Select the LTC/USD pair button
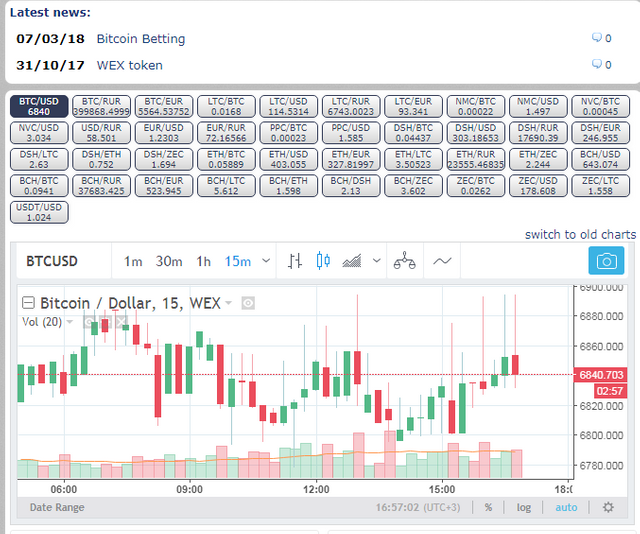Screen dimensions: 640x534 [288, 107]
